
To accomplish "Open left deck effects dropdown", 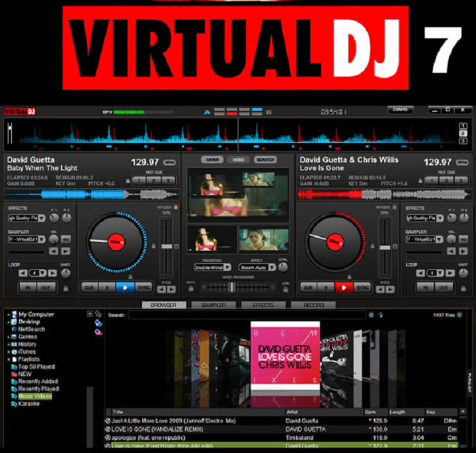I will coord(26,218).
